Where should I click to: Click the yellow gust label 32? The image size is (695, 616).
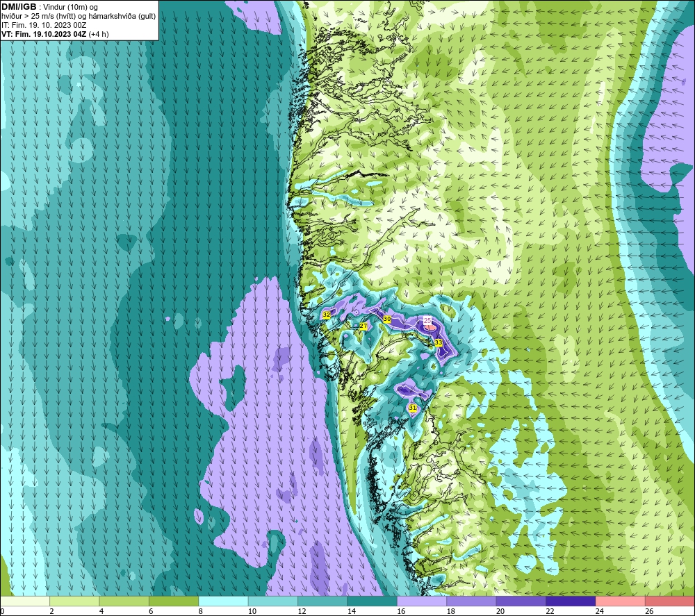point(327,315)
